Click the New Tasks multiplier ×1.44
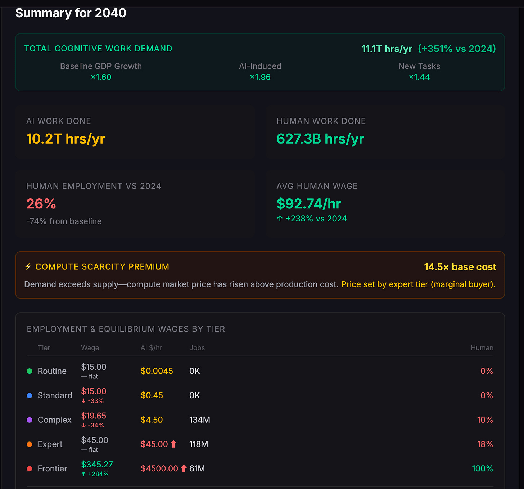This screenshot has height=489, width=524. (x=419, y=77)
